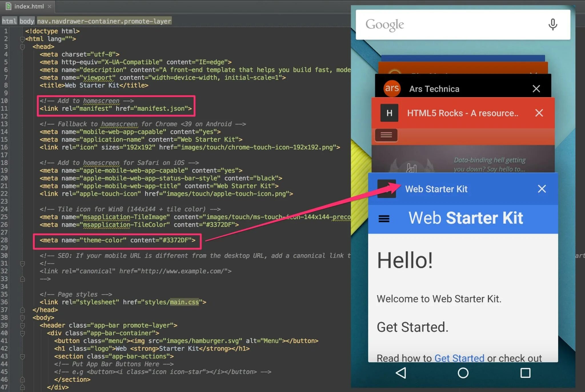The width and height of the screenshot is (585, 392).
Task: Click the chrome-touch-icon-192x192.png href
Action: pos(257,147)
